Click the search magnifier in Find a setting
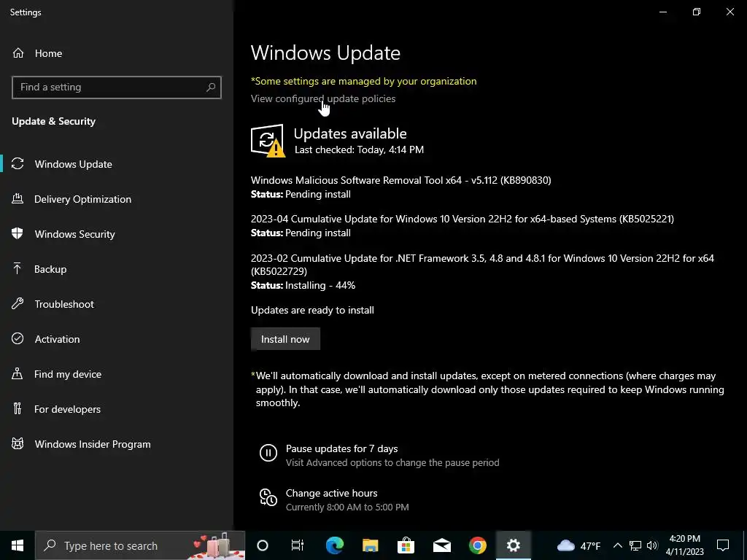Screen dimensions: 747x560 211,87
